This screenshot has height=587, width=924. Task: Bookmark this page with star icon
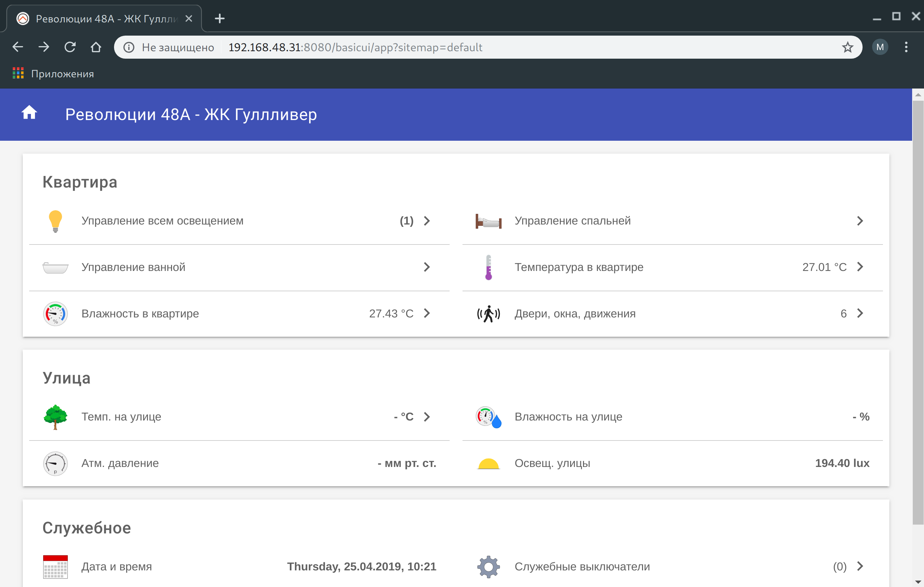click(847, 47)
